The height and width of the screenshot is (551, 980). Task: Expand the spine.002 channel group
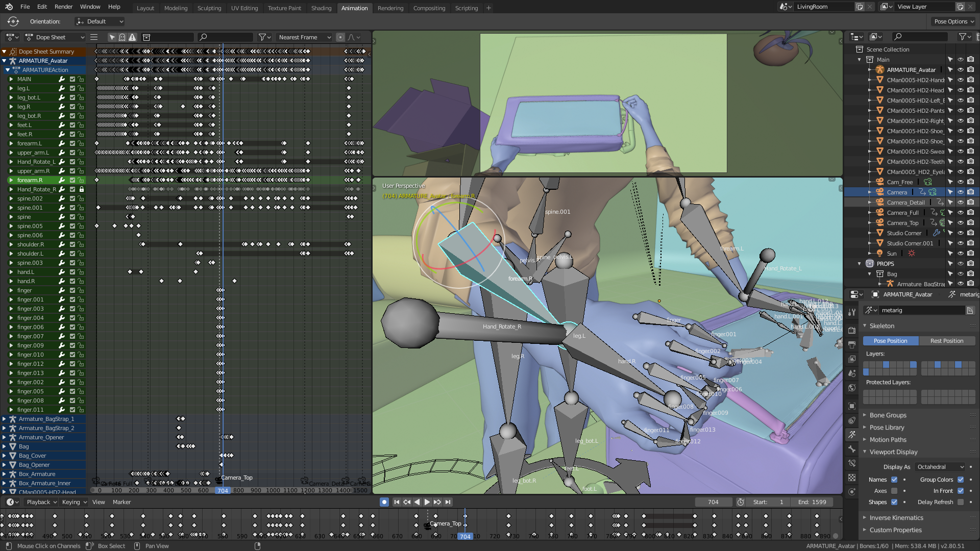coord(11,198)
